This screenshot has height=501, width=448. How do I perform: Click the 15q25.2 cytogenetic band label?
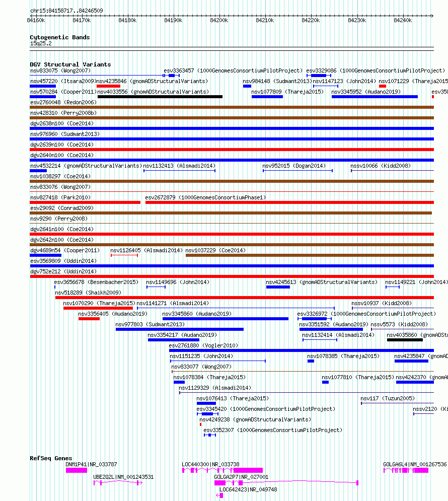41,43
